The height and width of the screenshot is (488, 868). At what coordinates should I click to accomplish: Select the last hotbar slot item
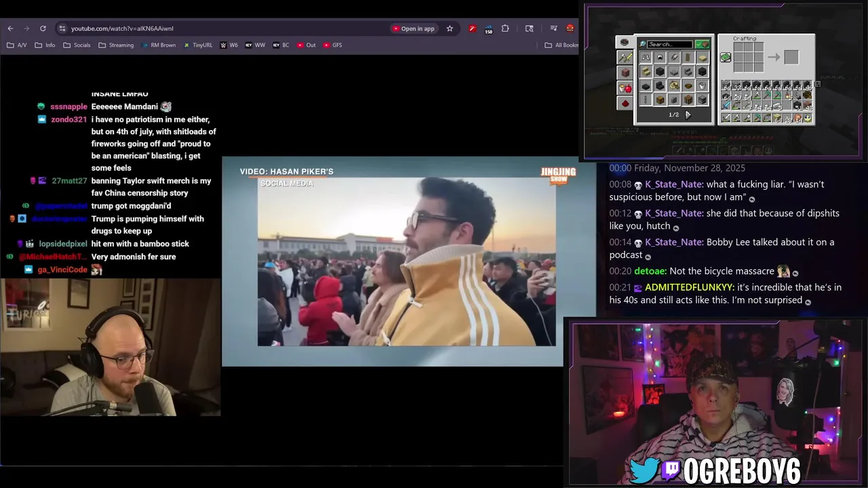[808, 117]
